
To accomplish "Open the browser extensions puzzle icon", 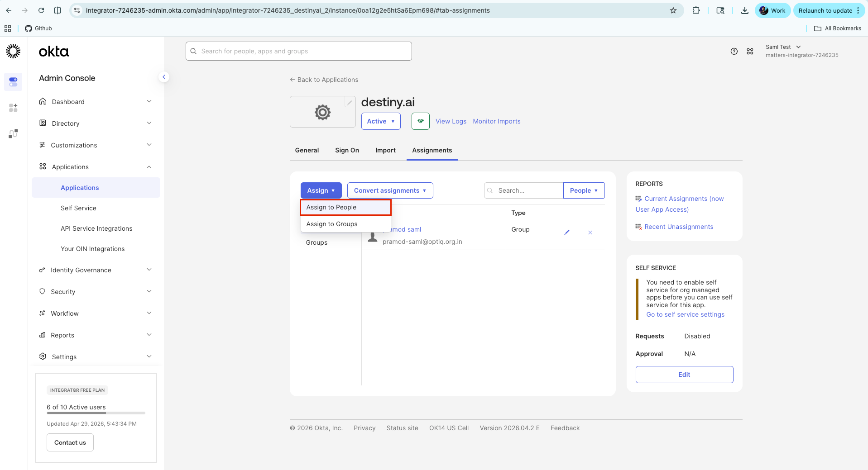I will pyautogui.click(x=696, y=10).
